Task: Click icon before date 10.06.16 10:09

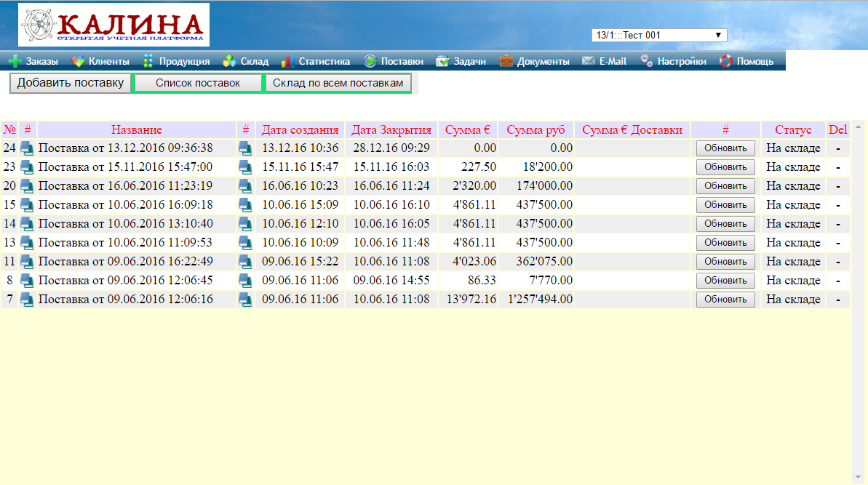Action: tap(245, 242)
